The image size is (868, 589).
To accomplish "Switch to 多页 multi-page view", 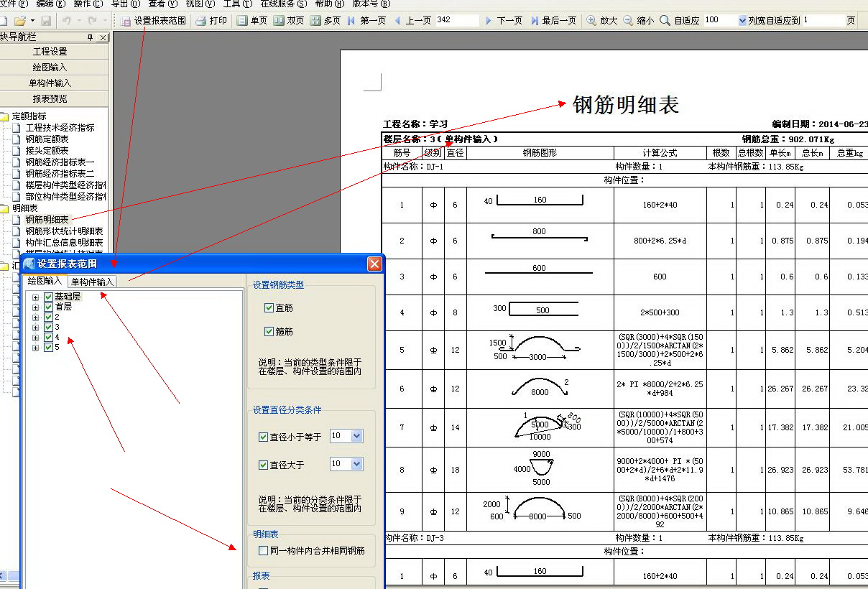I will (325, 21).
